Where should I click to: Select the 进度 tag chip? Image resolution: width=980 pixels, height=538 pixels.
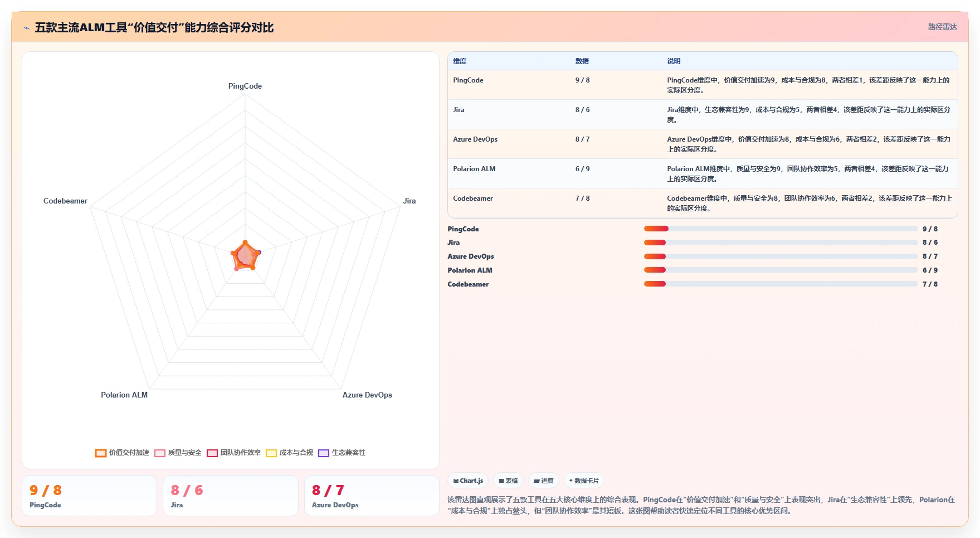point(543,481)
